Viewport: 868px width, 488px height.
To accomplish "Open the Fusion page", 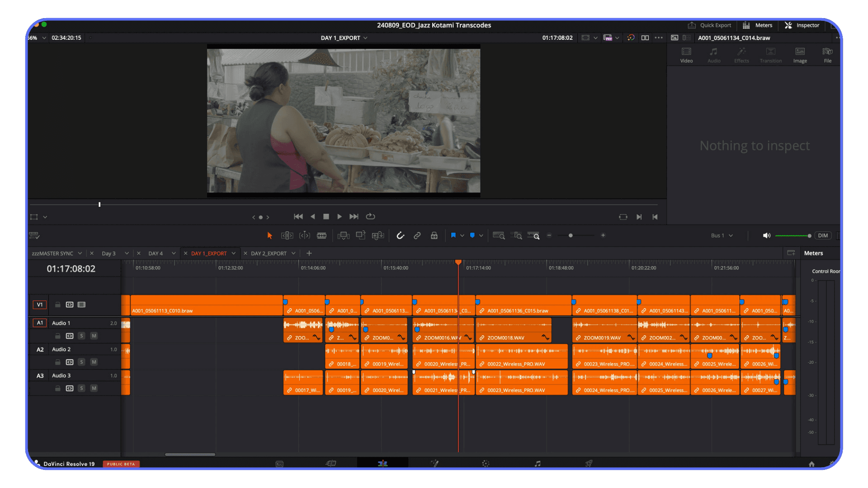I will 434,463.
